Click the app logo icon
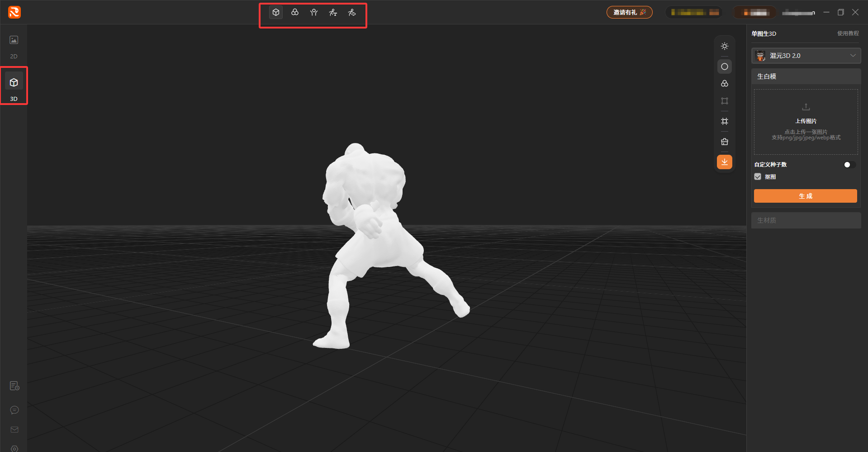The height and width of the screenshot is (452, 868). (x=14, y=12)
